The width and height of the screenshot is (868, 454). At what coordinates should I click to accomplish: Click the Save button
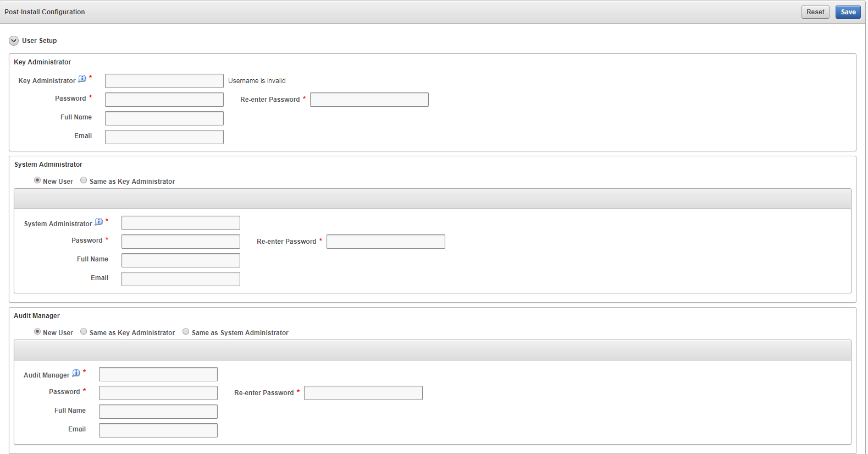(x=848, y=12)
